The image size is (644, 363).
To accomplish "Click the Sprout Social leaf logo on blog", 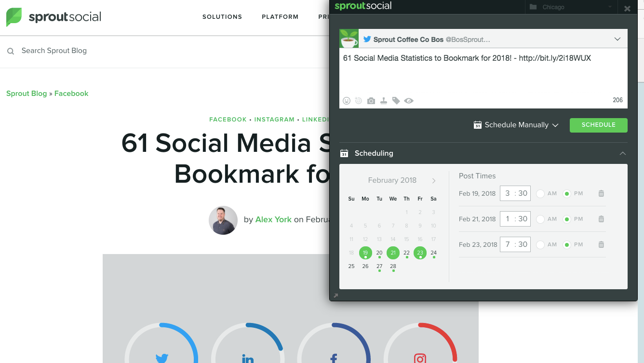I will 14,17.
